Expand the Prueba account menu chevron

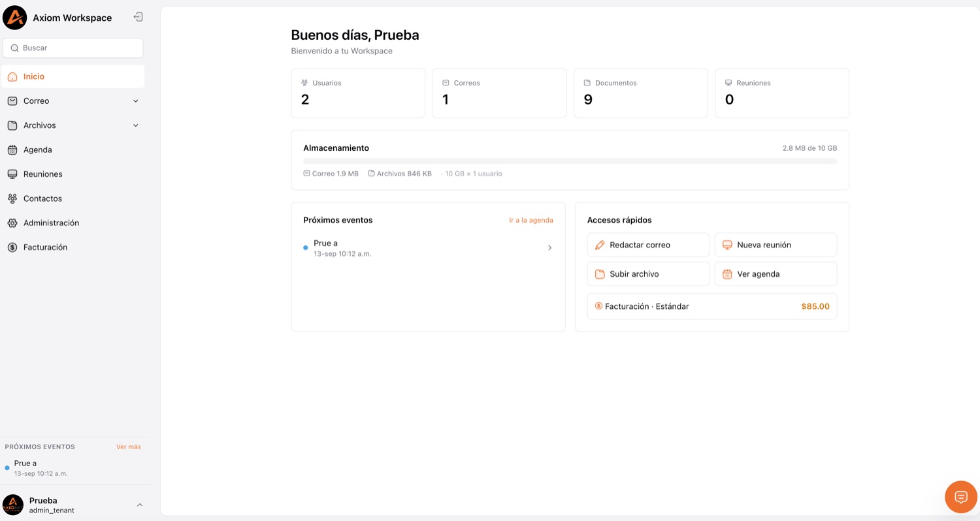coord(140,505)
